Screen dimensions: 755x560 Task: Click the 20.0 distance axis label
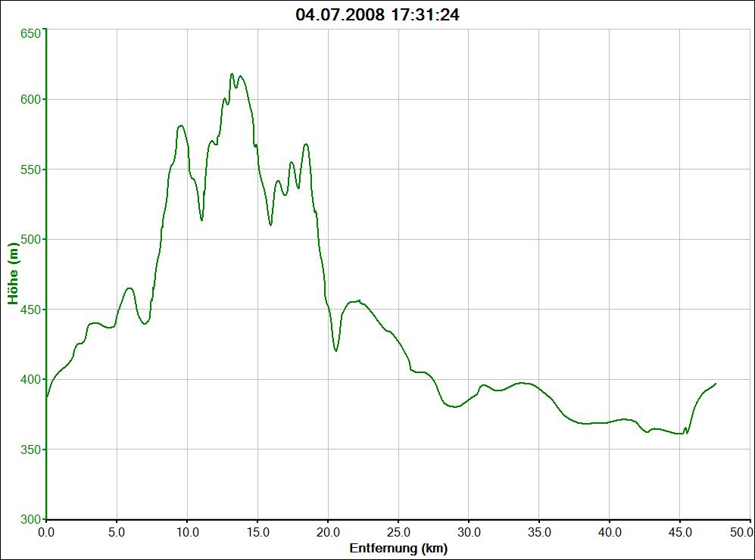click(x=328, y=532)
